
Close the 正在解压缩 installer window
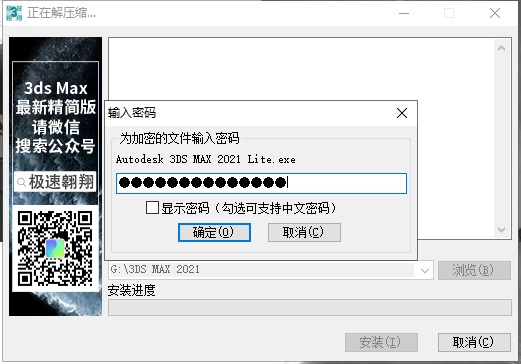(495, 13)
